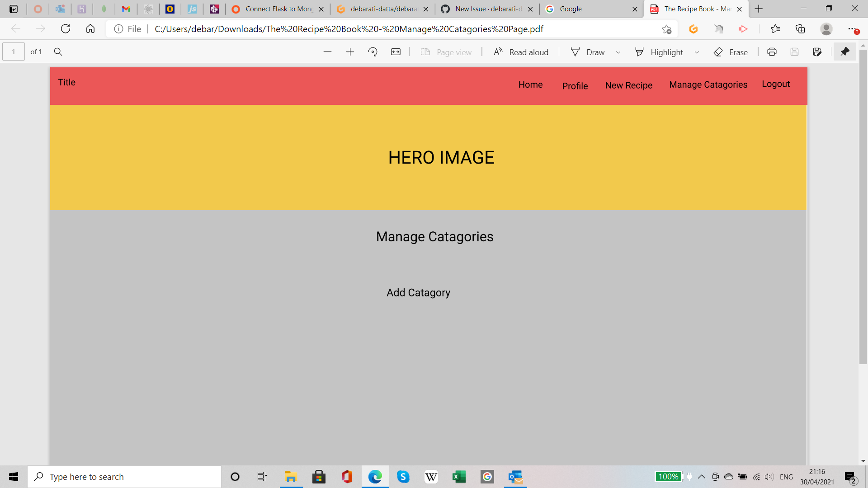Click the Erase tool
868x488 pixels.
tap(731, 52)
